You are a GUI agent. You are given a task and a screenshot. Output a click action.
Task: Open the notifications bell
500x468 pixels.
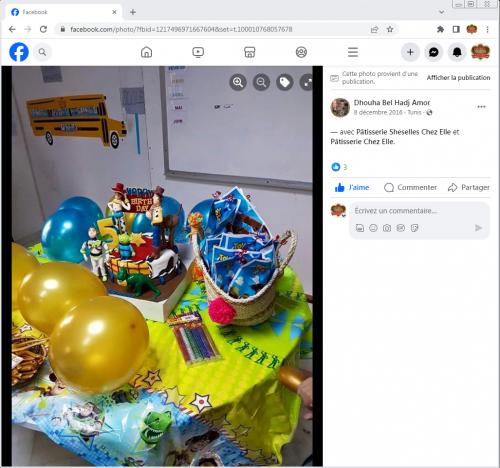point(457,52)
